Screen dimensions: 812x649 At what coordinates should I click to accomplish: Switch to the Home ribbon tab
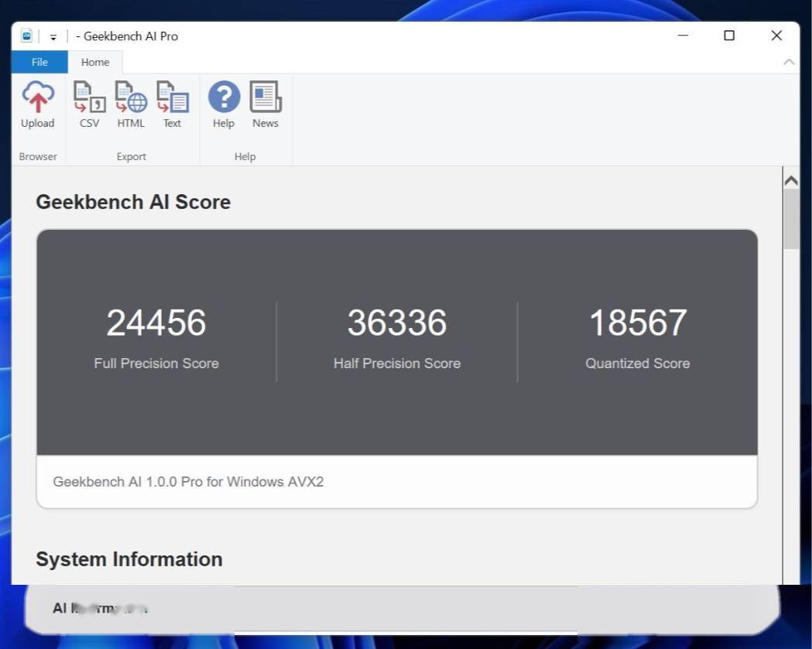point(95,62)
